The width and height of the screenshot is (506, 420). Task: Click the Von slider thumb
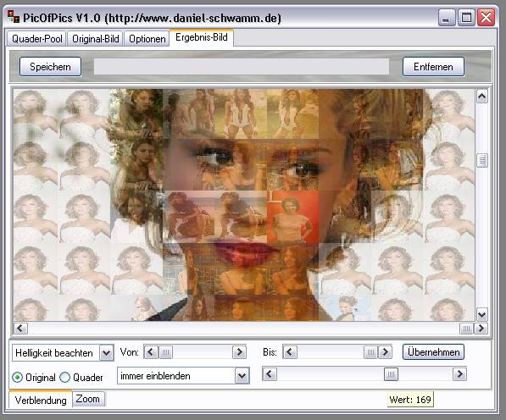165,352
